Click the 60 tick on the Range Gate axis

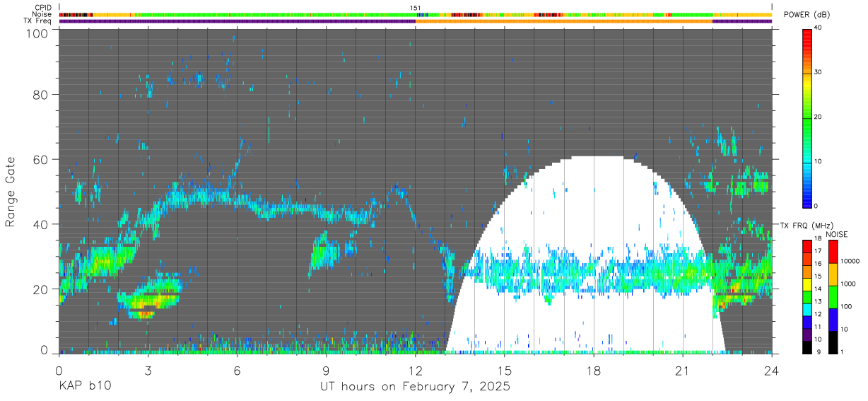click(40, 159)
